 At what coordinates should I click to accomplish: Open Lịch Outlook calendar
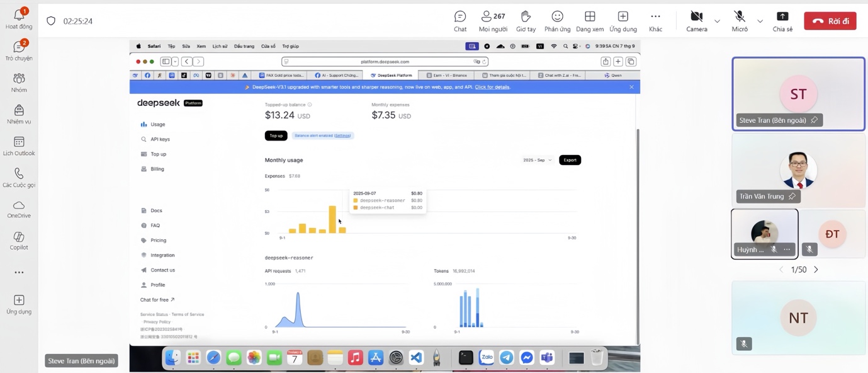[x=19, y=146]
